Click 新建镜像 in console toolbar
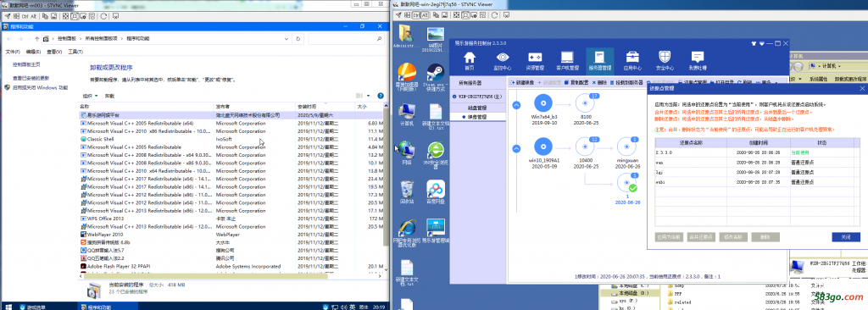 [521, 82]
